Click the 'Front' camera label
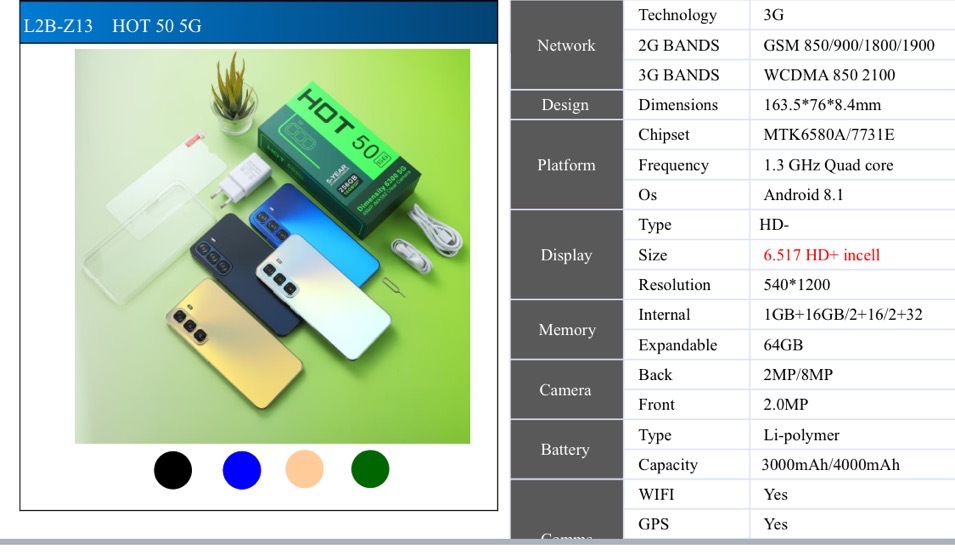This screenshot has height=556, width=955. click(x=657, y=404)
